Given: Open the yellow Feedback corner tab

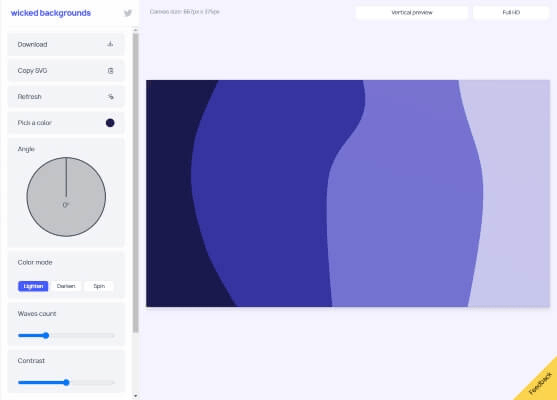Looking at the screenshot, I should (540, 384).
